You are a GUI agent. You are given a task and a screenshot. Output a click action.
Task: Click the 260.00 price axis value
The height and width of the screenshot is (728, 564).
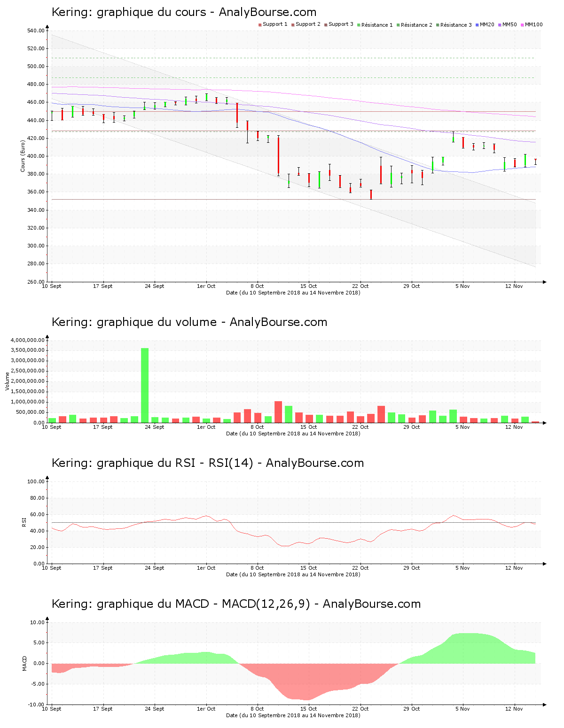click(x=36, y=282)
